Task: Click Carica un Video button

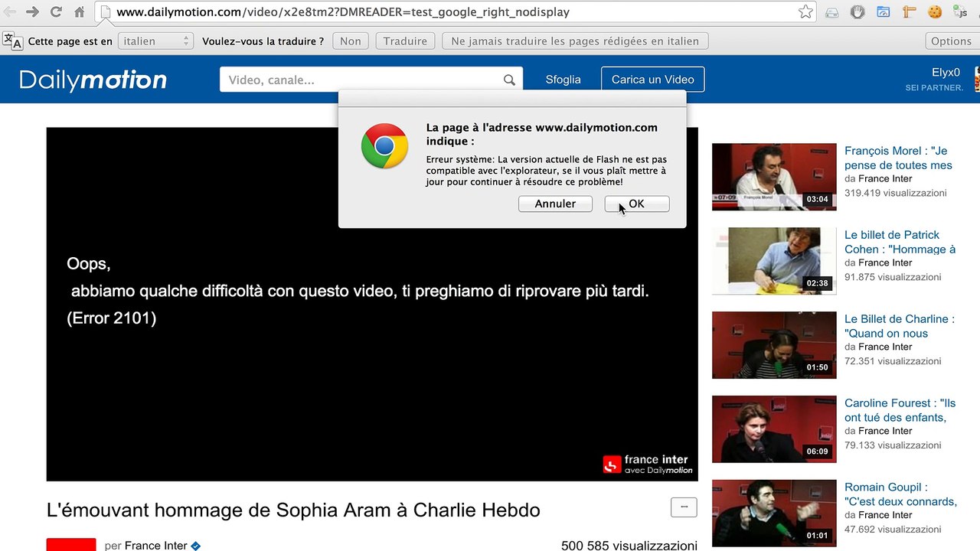Action: coord(653,80)
